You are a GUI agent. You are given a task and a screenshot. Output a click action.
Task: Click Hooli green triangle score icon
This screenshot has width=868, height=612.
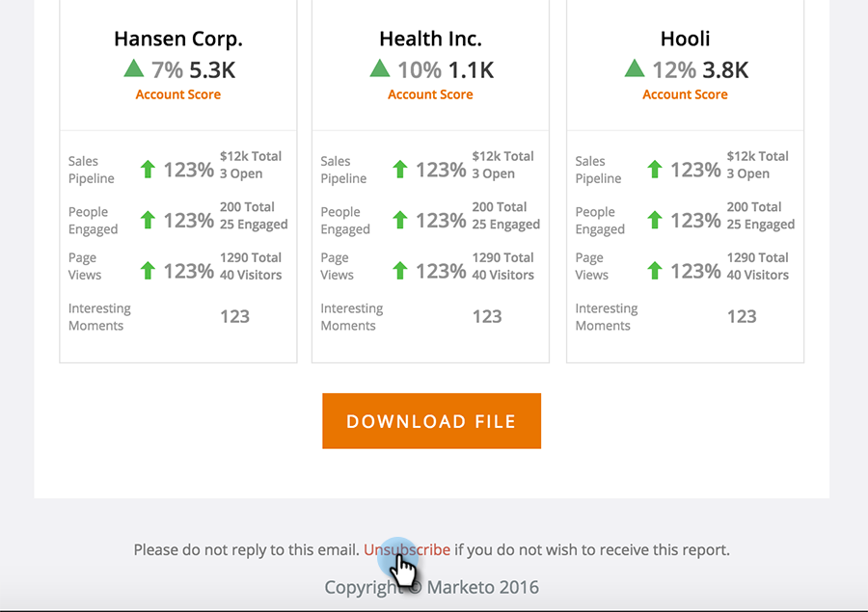(x=635, y=68)
